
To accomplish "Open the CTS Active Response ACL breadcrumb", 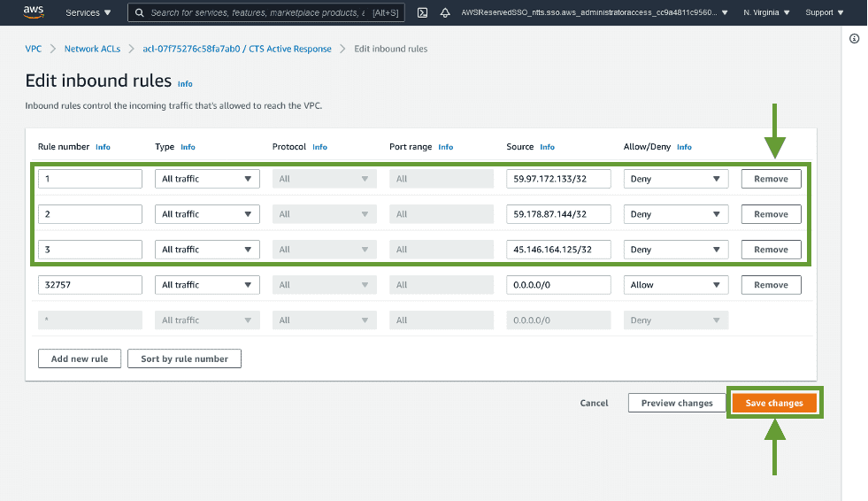I will pyautogui.click(x=237, y=49).
